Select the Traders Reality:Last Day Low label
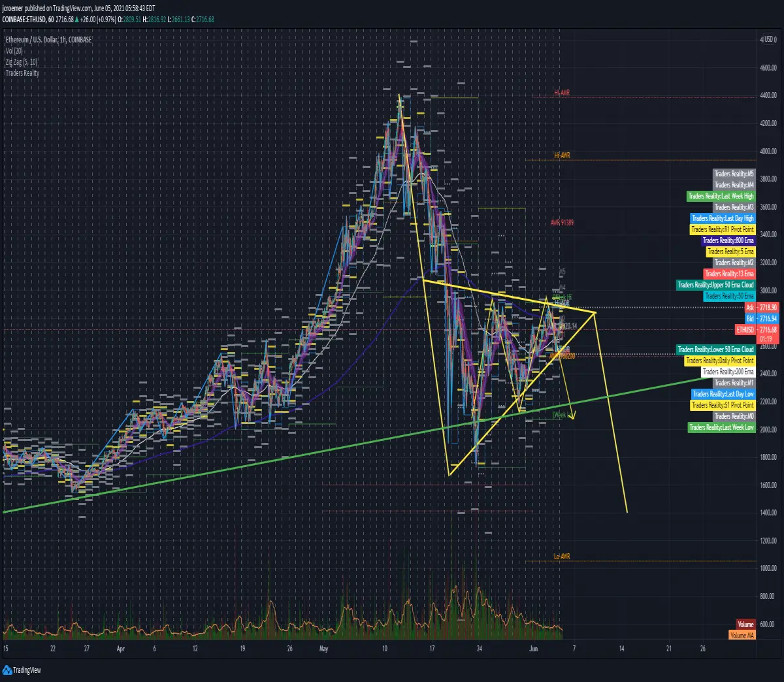Screen dimensions: 784x682 (x=723, y=394)
